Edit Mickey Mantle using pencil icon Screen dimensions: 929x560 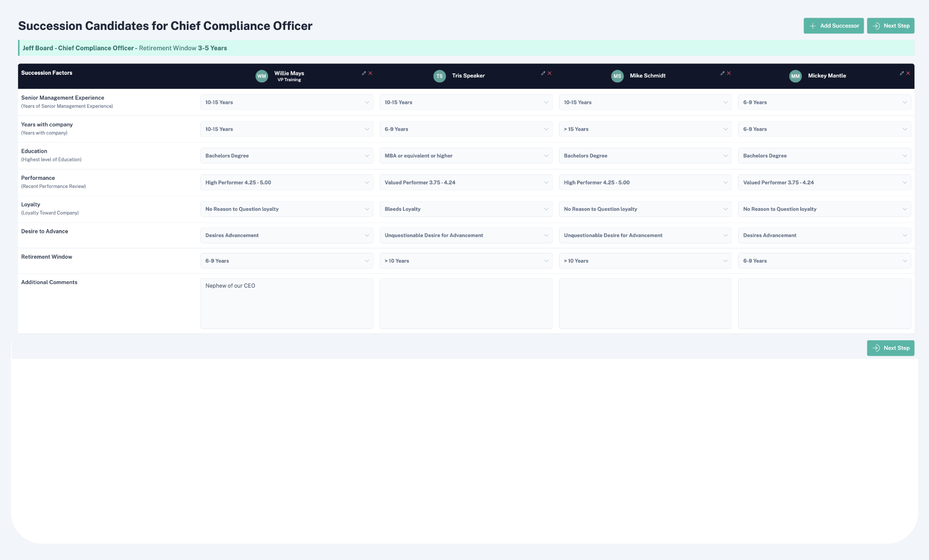tap(901, 73)
